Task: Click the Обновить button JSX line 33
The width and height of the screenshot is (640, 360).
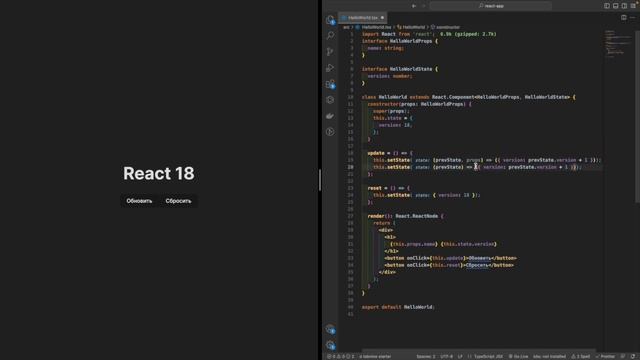Action: pos(450,258)
